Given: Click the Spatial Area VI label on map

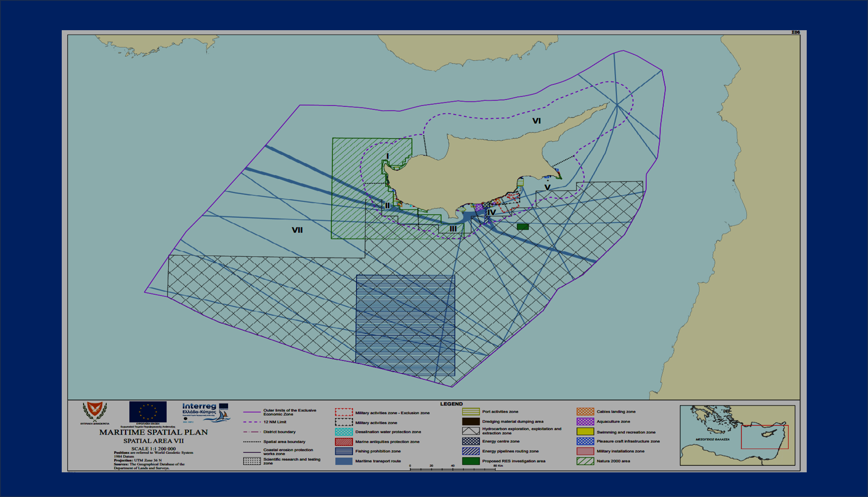Looking at the screenshot, I should 536,121.
